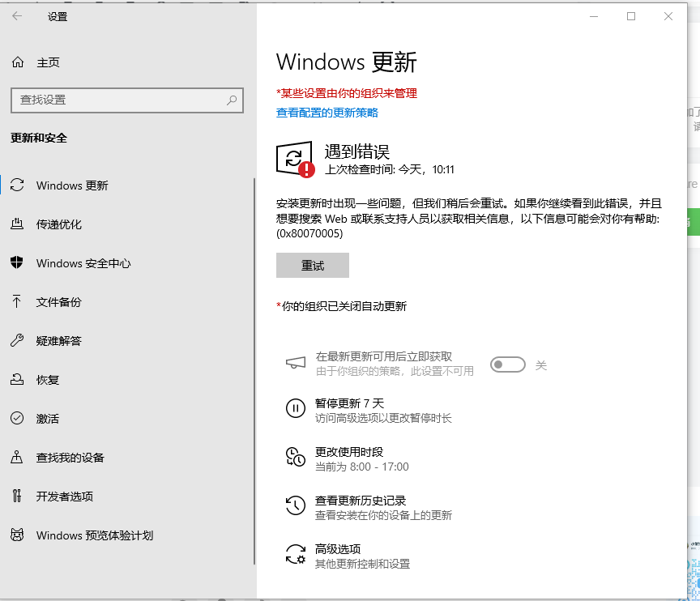Select the 传递优化 icon
The image size is (700, 601).
17,224
